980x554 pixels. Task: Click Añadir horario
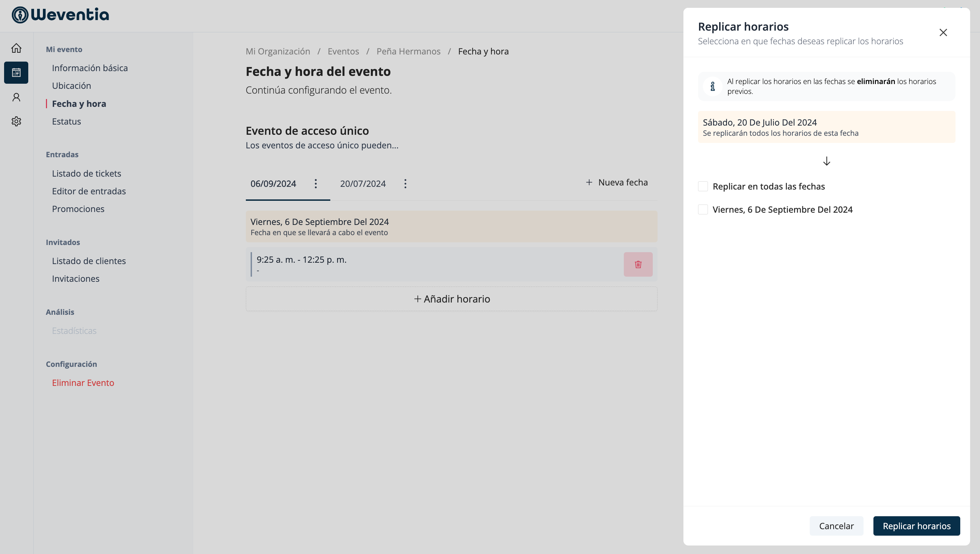[451, 299]
